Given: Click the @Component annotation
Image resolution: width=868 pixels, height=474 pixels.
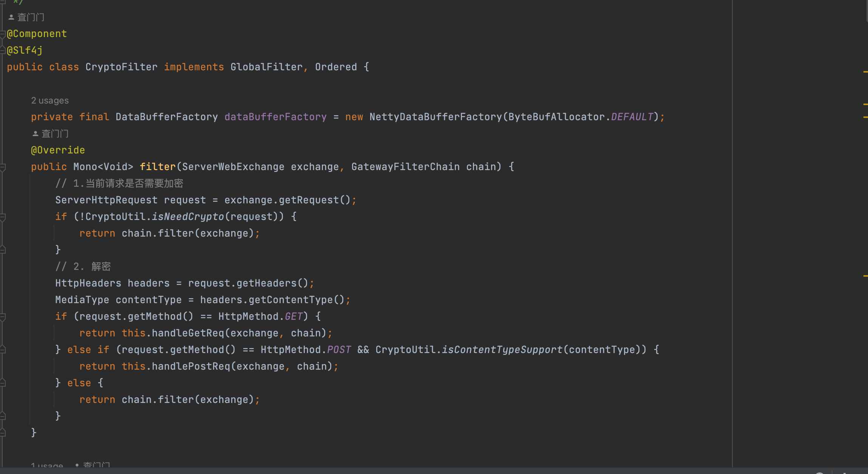Looking at the screenshot, I should 37,34.
